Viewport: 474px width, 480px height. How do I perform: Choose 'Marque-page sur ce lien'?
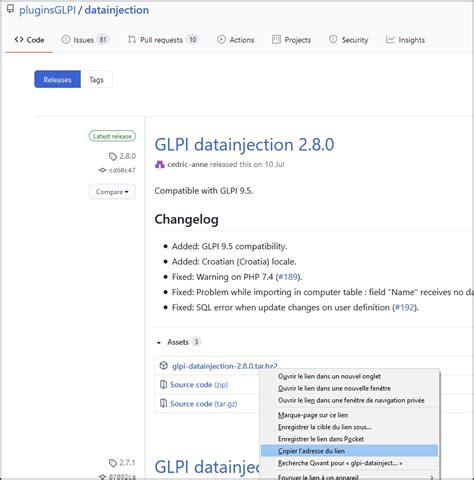pos(349,415)
